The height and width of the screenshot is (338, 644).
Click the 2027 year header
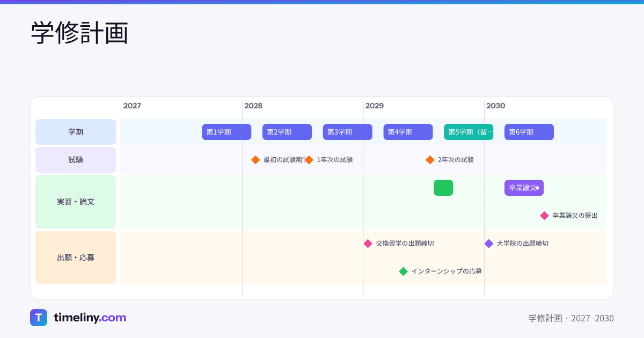132,106
